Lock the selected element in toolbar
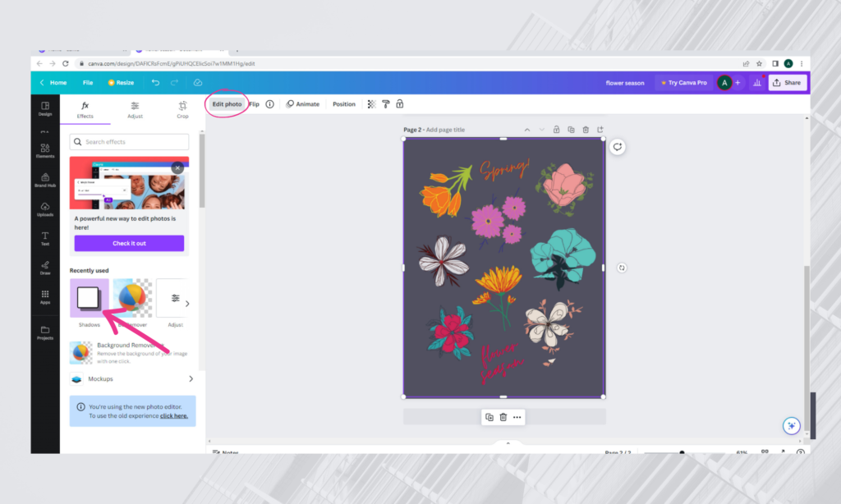The height and width of the screenshot is (504, 841). click(400, 104)
